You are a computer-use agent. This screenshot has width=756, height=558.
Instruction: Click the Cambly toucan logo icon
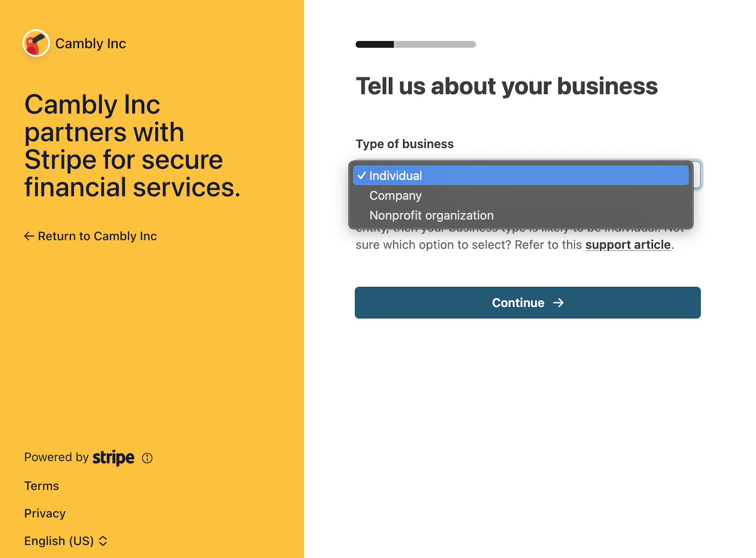coord(36,43)
